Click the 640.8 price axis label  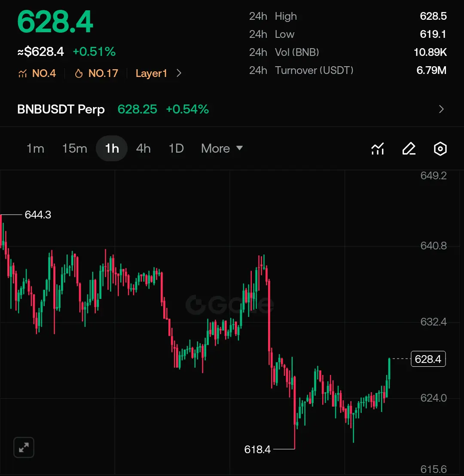[x=433, y=246]
